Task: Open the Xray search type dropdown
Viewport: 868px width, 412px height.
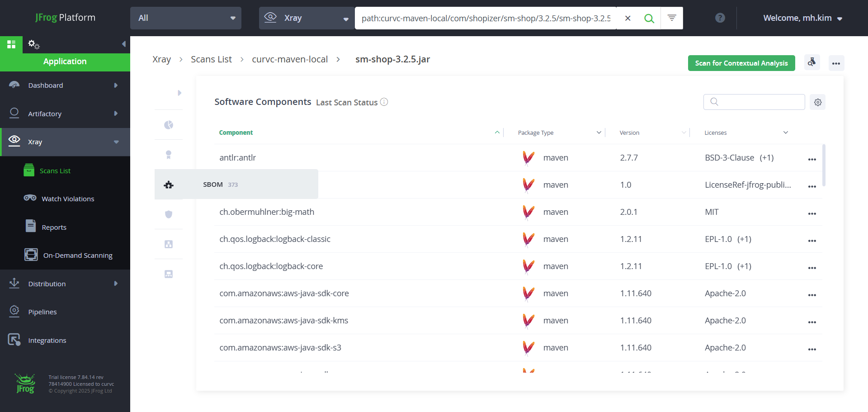Action: 307,18
